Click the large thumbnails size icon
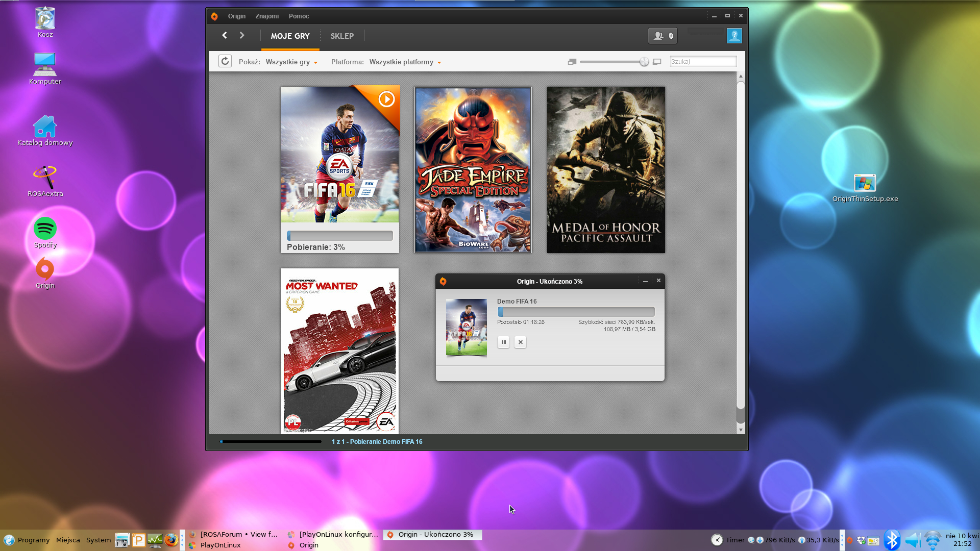The height and width of the screenshot is (551, 980). [657, 62]
